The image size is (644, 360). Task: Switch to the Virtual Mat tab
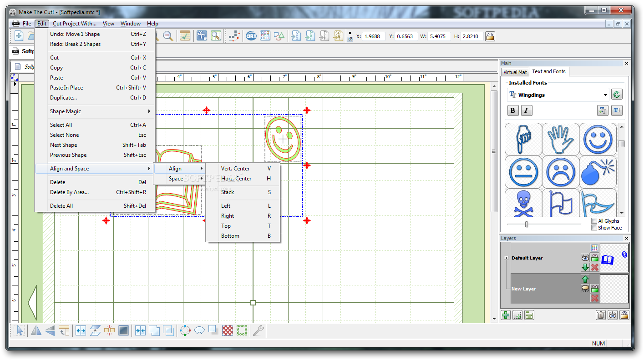(515, 72)
